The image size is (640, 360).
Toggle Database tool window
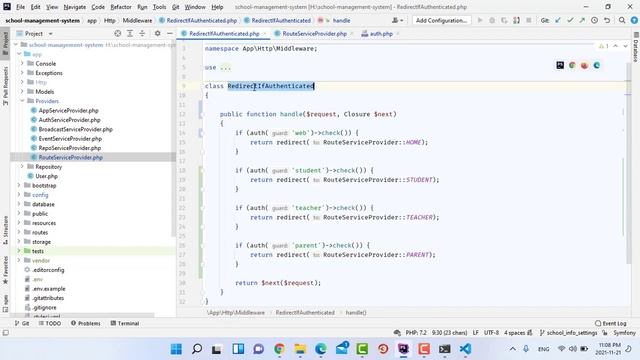(636, 46)
